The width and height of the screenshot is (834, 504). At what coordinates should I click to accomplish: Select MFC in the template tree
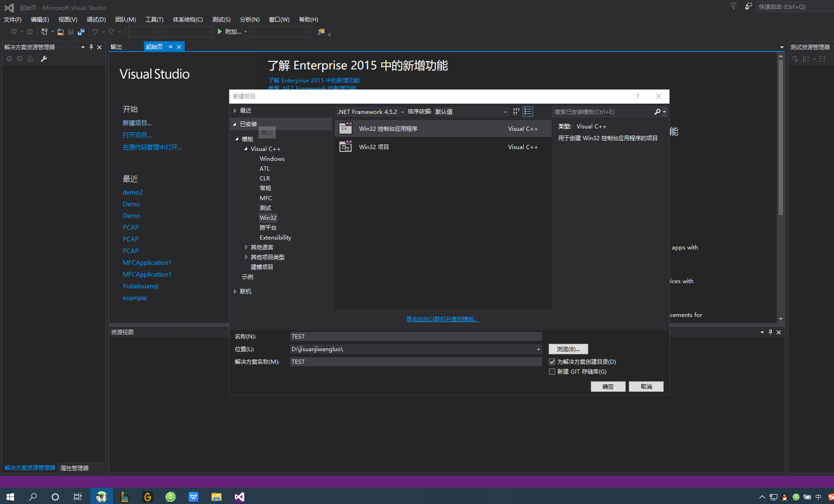pos(266,198)
